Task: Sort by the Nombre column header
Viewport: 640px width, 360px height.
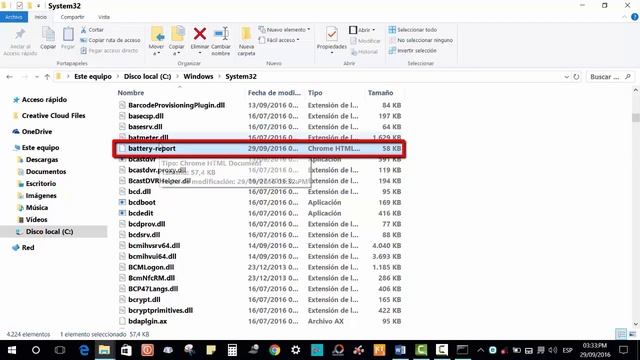Action: (x=131, y=93)
